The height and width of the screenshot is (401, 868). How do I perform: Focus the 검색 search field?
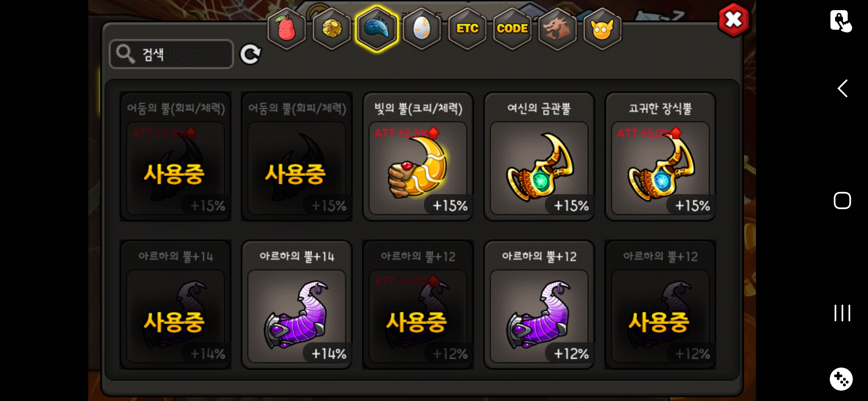pyautogui.click(x=171, y=54)
